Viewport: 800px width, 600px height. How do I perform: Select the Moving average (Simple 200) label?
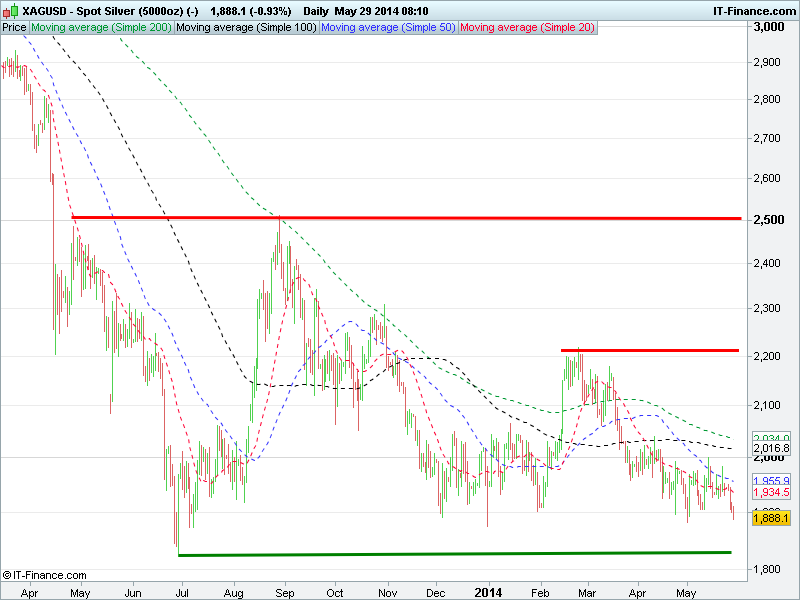click(101, 28)
